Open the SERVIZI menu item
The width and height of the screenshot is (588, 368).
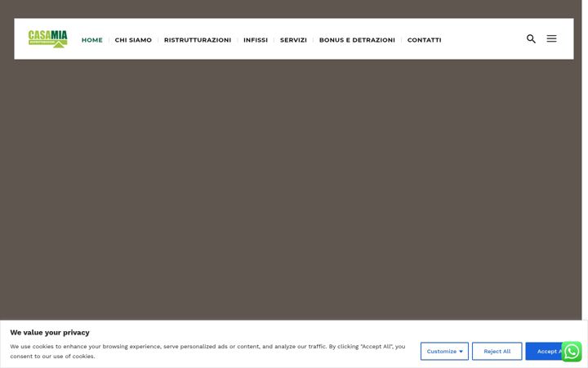pyautogui.click(x=293, y=40)
